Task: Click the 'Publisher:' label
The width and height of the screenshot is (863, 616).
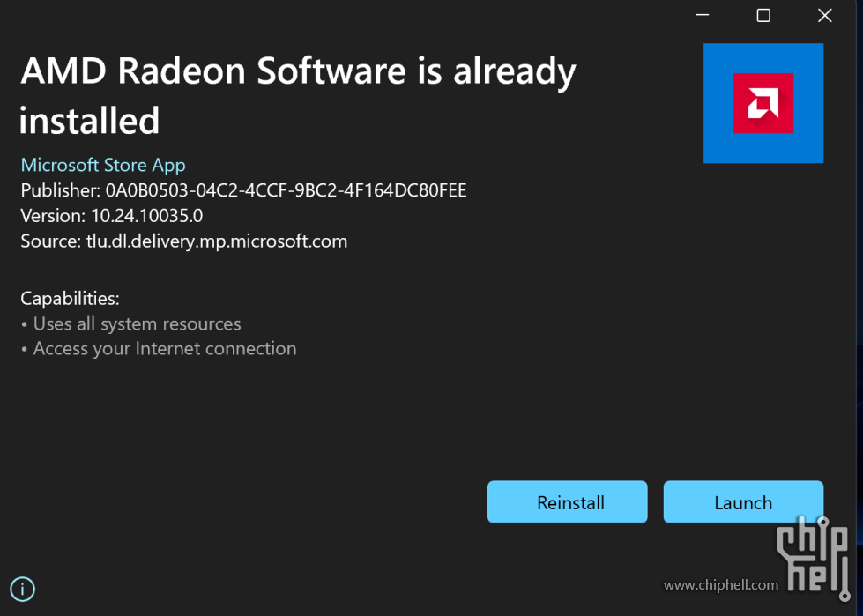Action: point(60,190)
